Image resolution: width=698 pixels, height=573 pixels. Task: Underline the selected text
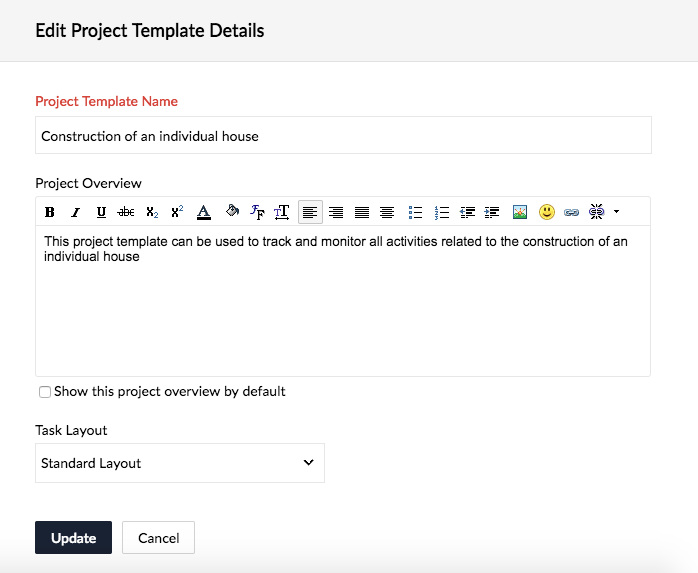click(x=101, y=212)
